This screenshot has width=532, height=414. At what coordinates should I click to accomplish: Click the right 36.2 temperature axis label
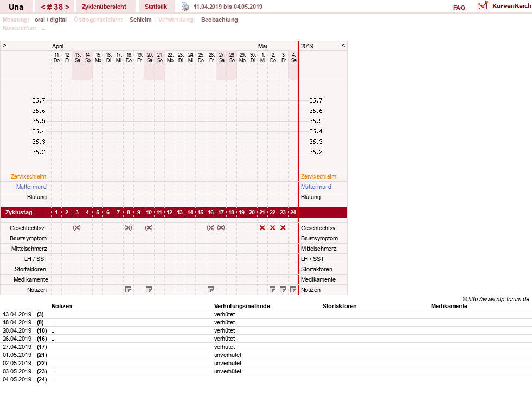point(316,152)
